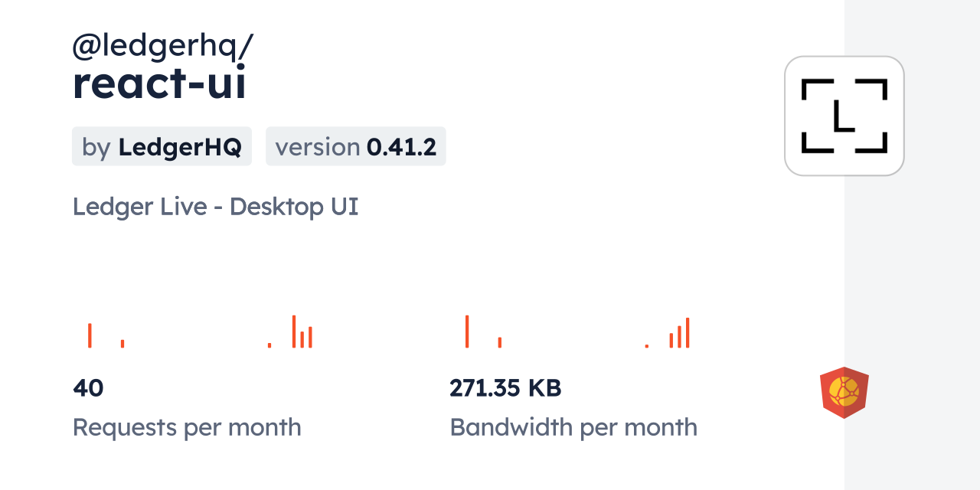This screenshot has height=490, width=980.
Task: Click the "by LedgerHQ" author badge
Action: click(x=162, y=147)
